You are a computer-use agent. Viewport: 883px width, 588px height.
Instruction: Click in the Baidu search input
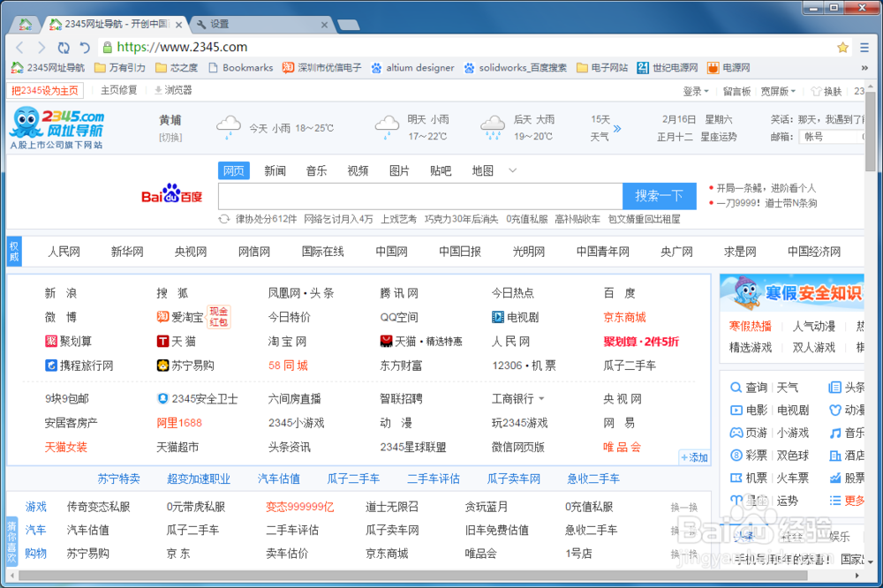(420, 196)
